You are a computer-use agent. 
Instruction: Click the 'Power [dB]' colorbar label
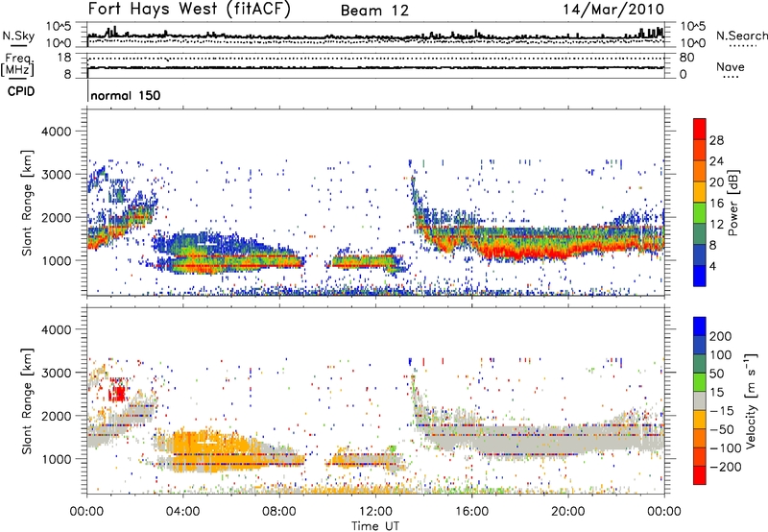point(733,203)
